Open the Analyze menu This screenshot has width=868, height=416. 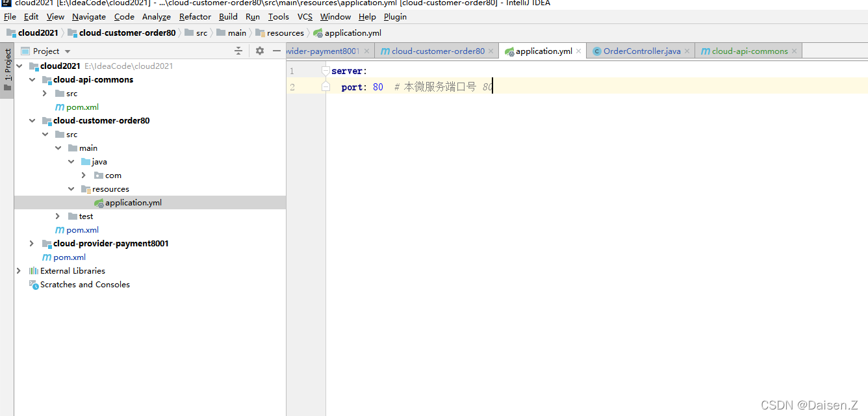(x=157, y=17)
